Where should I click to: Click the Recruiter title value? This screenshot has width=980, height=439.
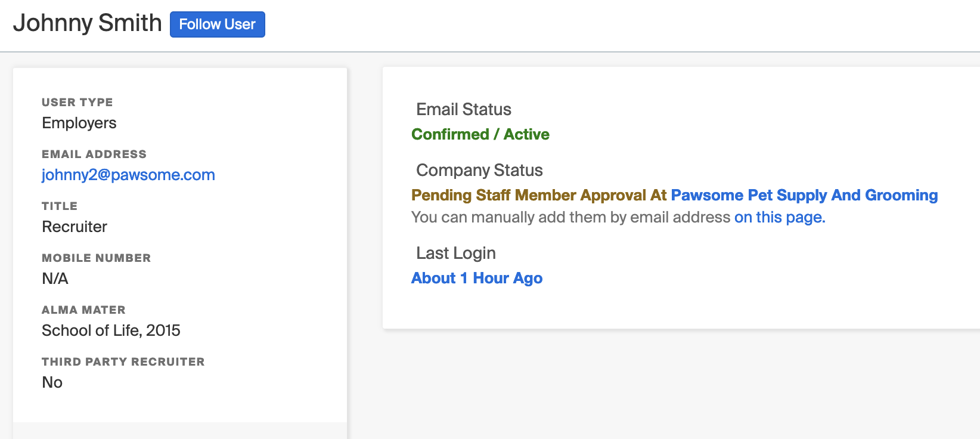pos(75,227)
